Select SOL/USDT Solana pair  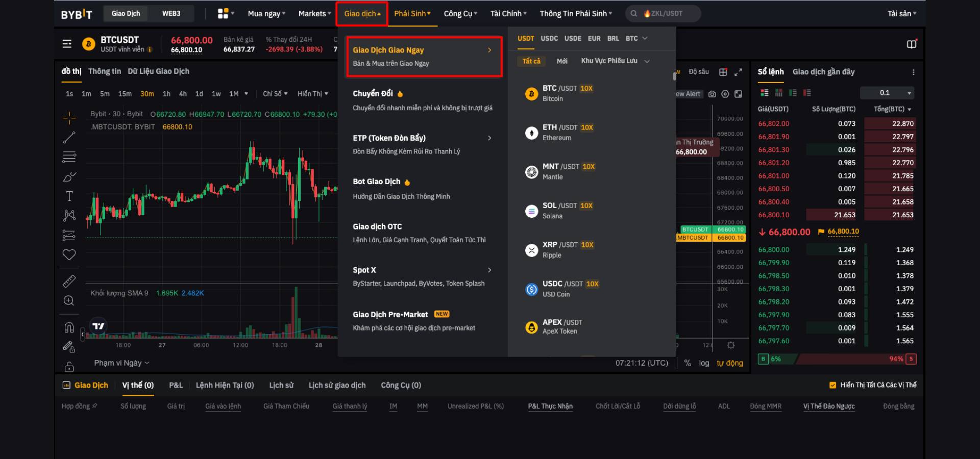pos(591,211)
